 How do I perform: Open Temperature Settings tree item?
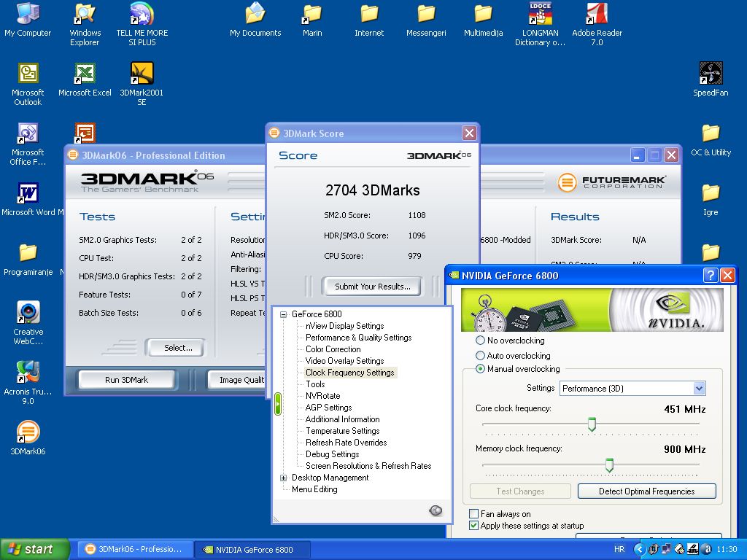click(x=343, y=431)
